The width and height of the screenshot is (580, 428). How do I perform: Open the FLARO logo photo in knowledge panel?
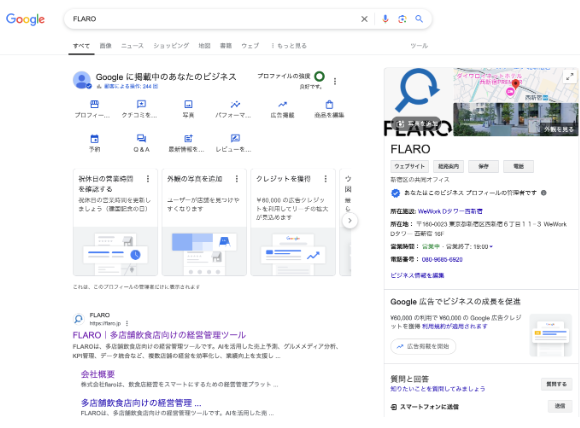(x=418, y=102)
